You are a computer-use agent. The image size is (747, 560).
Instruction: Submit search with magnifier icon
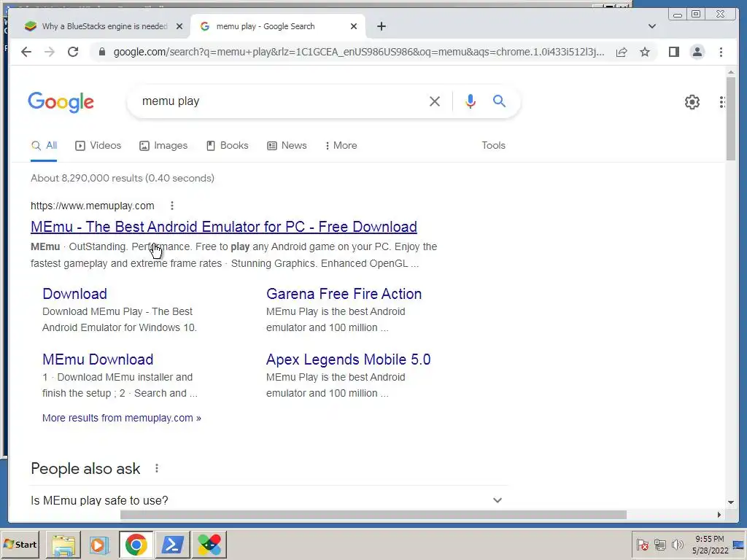tap(499, 101)
